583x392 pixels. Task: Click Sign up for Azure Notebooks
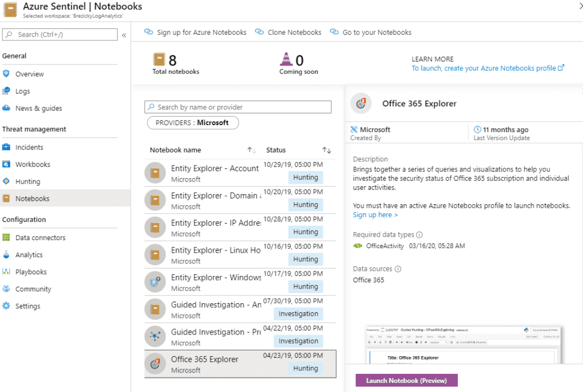[x=195, y=32]
